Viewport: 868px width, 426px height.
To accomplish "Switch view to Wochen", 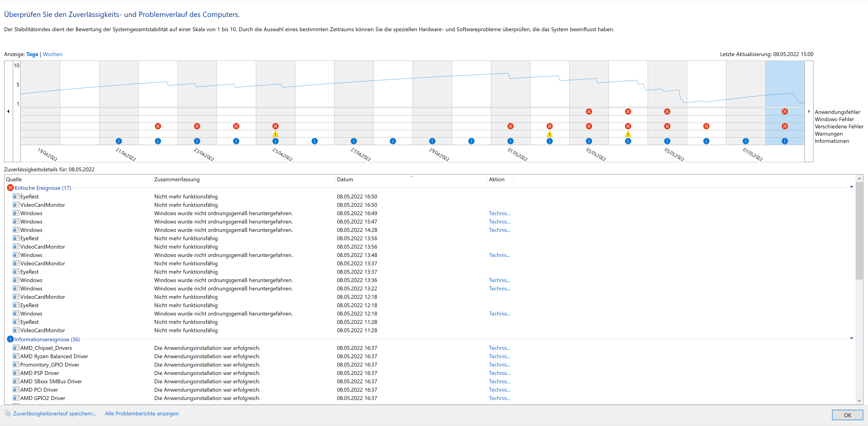I will tap(52, 54).
